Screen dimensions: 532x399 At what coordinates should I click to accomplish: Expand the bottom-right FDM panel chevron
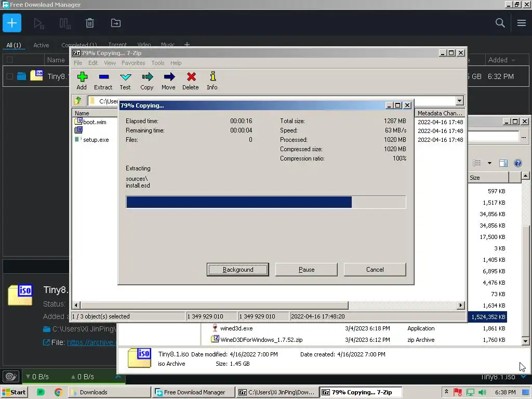(x=524, y=377)
